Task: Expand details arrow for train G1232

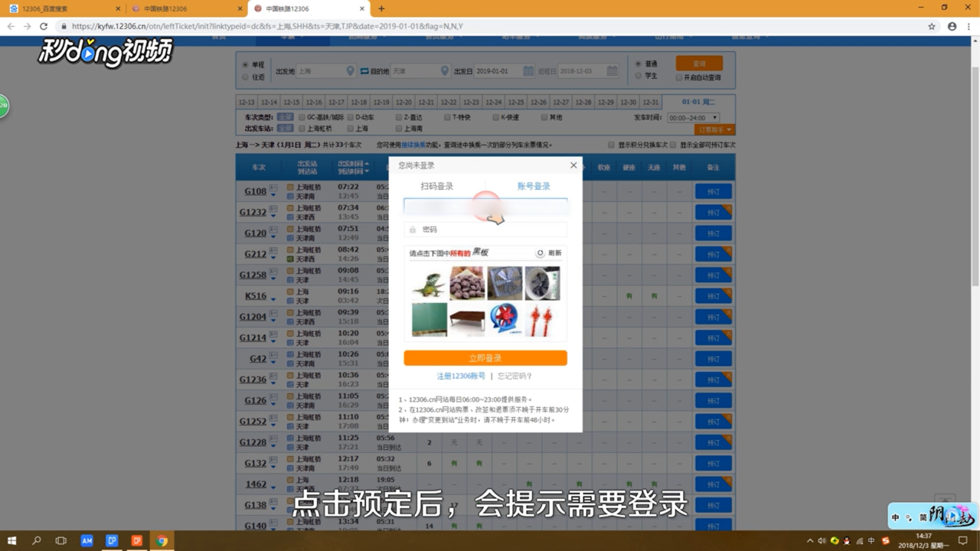Action: (x=273, y=217)
